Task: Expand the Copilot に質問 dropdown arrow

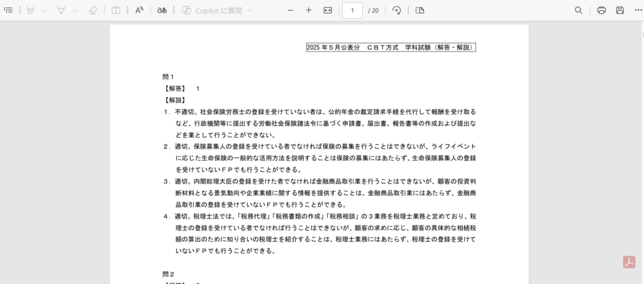Action: pos(250,11)
